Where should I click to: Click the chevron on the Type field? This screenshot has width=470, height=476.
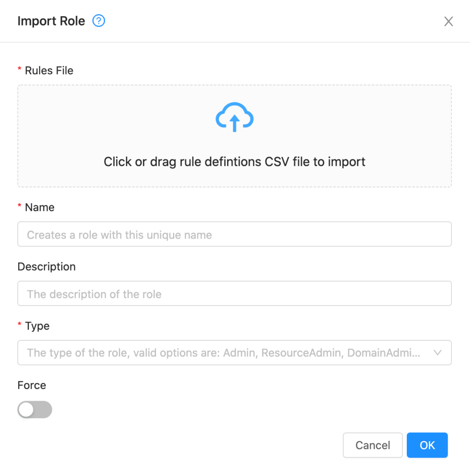(x=437, y=353)
